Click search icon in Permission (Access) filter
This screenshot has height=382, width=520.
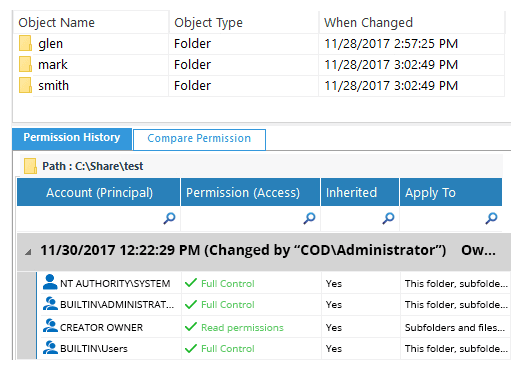309,218
